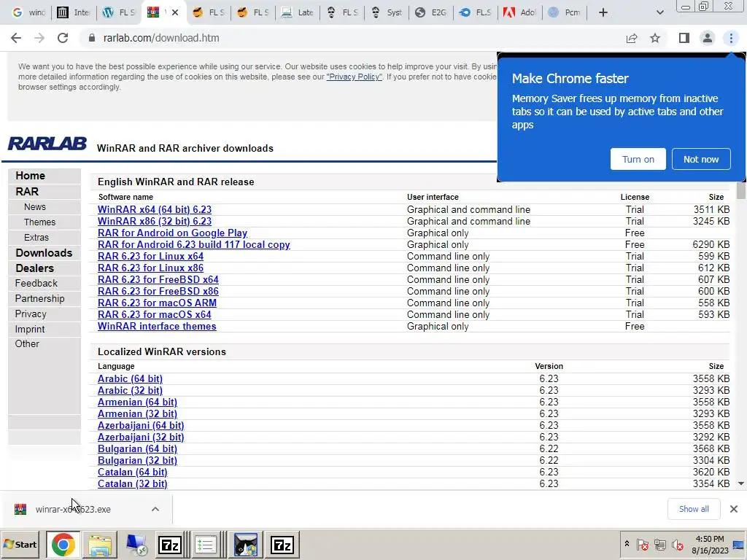Image resolution: width=747 pixels, height=560 pixels.
Task: Open the clock showing 4:50 PM
Action: coord(710,544)
